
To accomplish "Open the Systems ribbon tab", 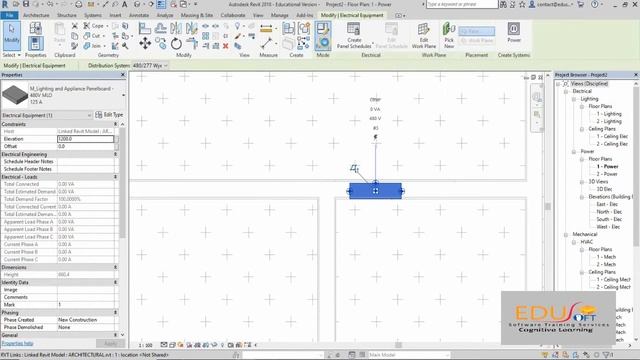I will click(93, 15).
